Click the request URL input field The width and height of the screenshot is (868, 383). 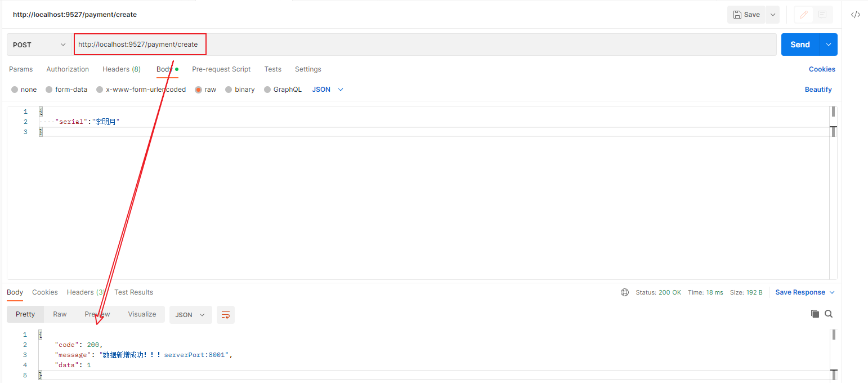coord(422,44)
